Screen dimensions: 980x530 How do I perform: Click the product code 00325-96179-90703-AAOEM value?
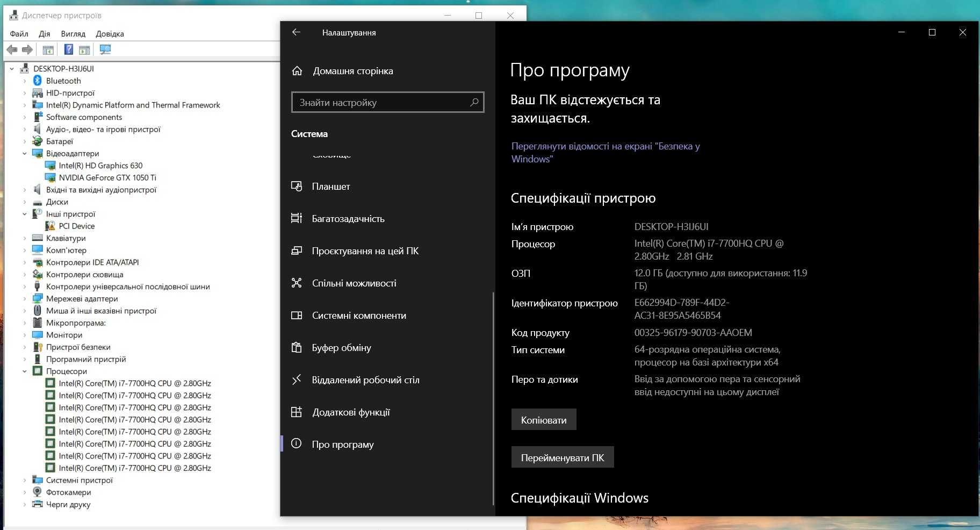(x=693, y=332)
